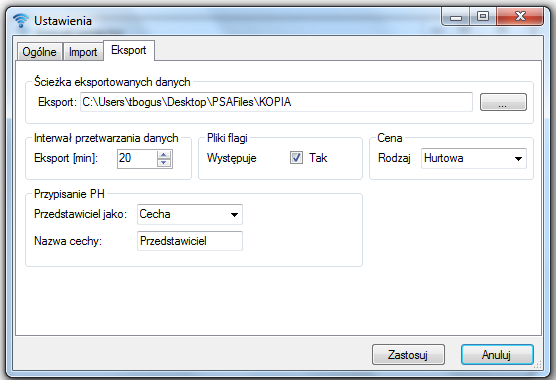Switch to the Ogólne tab
Viewport: 556px width, 380px height.
[x=40, y=52]
